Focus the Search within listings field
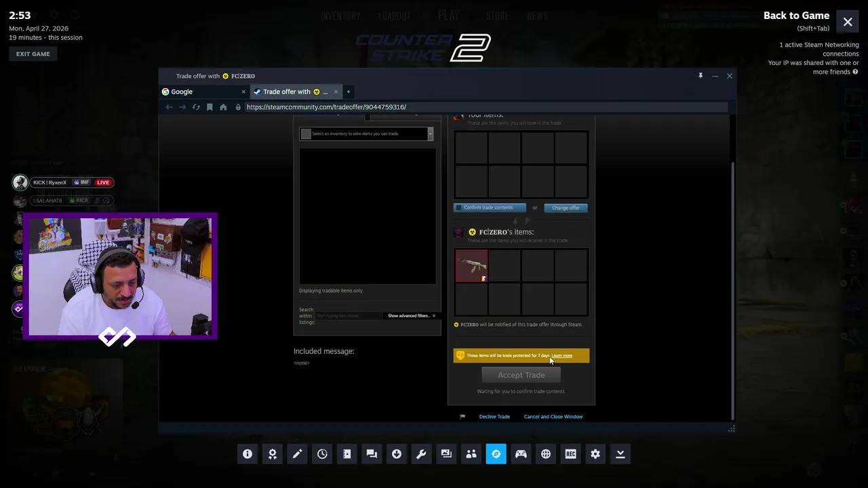 pyautogui.click(x=349, y=316)
